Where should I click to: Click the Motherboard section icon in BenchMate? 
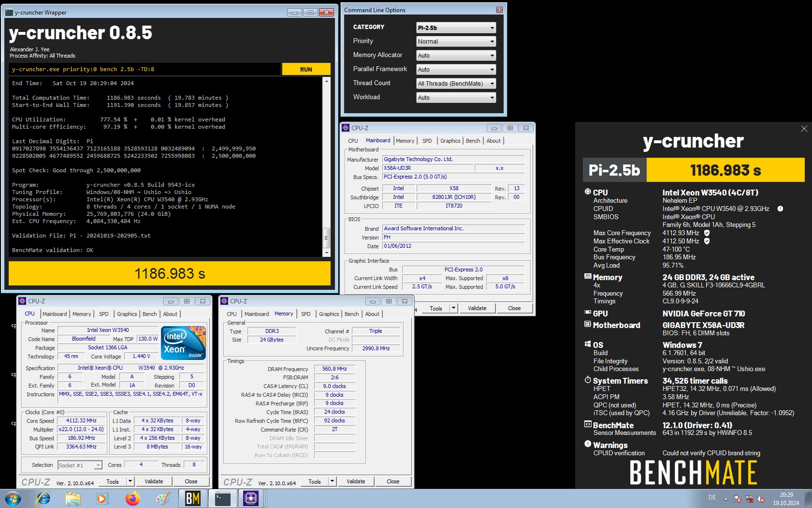588,325
